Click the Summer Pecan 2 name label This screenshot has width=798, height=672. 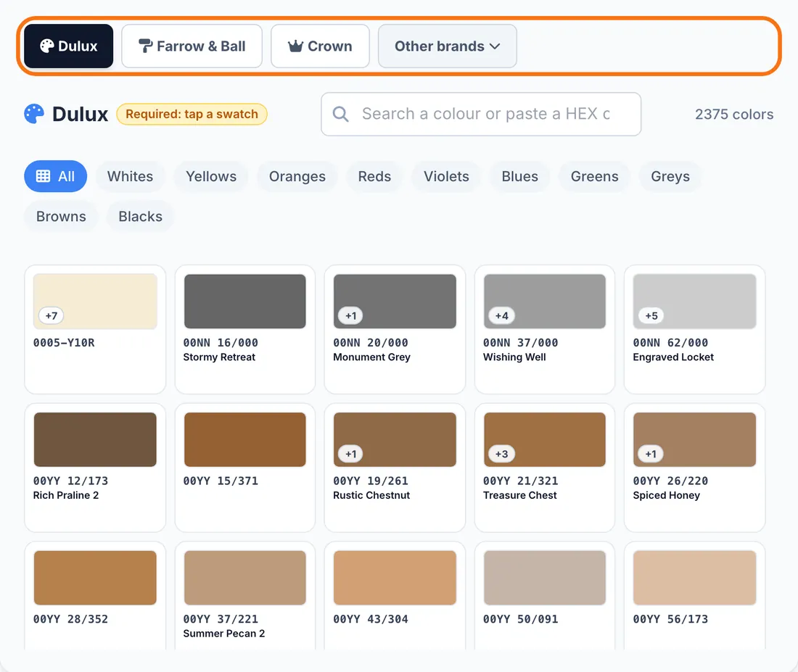tap(224, 634)
